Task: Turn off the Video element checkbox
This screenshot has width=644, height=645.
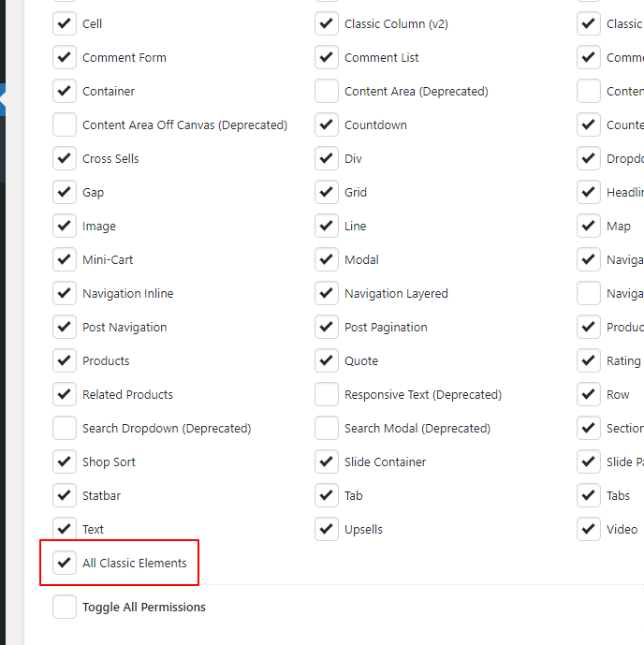Action: (x=589, y=529)
